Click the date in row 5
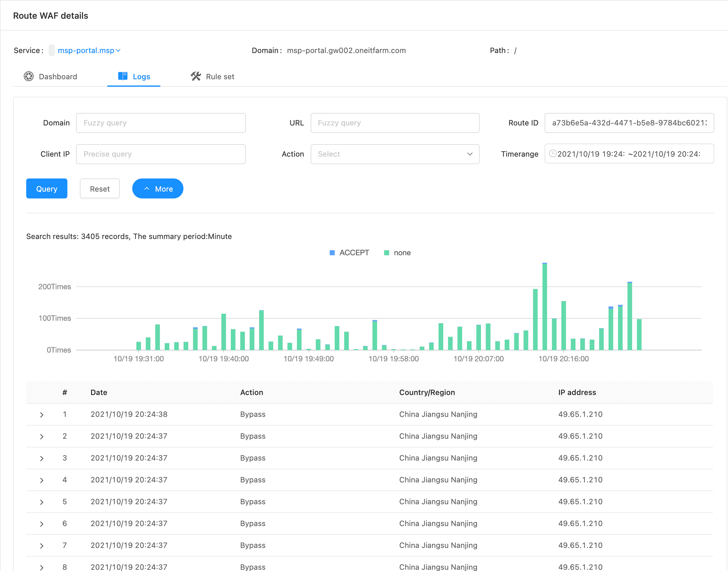This screenshot has width=728, height=571. 129,502
